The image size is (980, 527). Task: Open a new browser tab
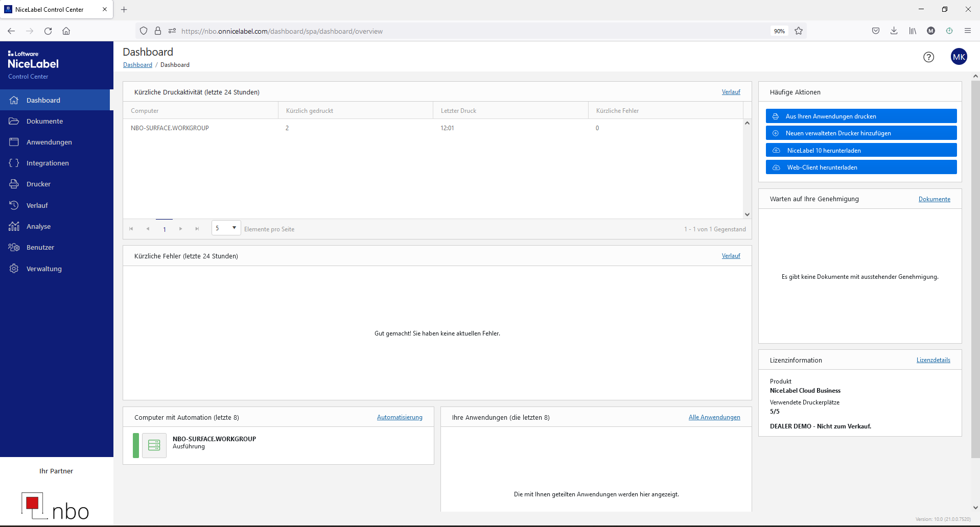click(x=124, y=9)
